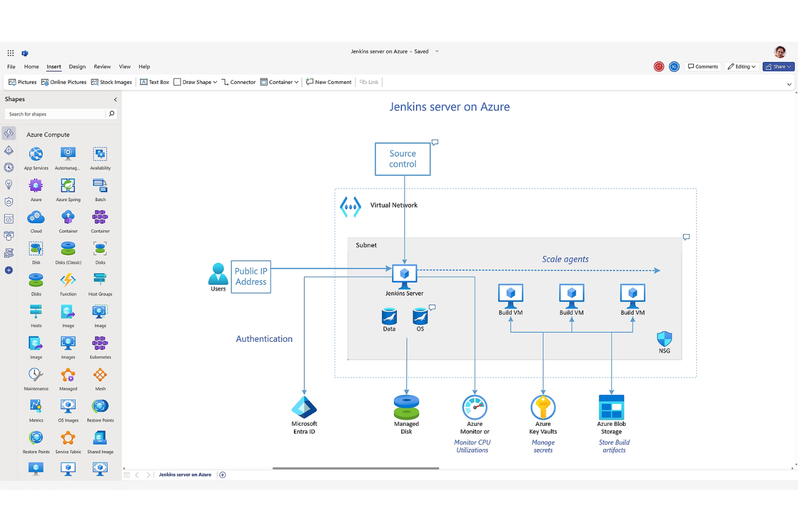
Task: Switch to the View tab
Action: pyautogui.click(x=125, y=67)
